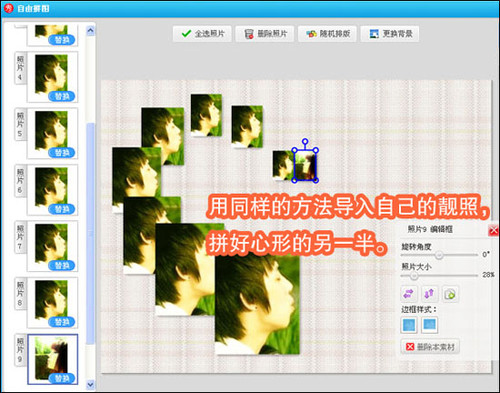
Task: Click the 自由拼图 app icon in the title bar
Action: pyautogui.click(x=9, y=8)
